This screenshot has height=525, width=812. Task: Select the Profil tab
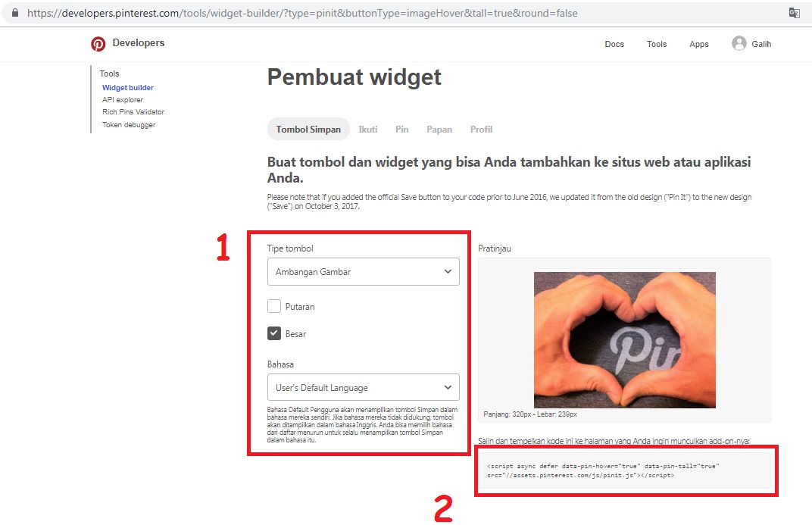tap(481, 130)
